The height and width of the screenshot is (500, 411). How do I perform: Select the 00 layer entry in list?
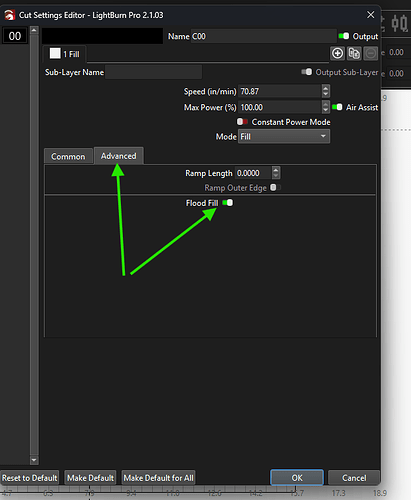coord(15,36)
